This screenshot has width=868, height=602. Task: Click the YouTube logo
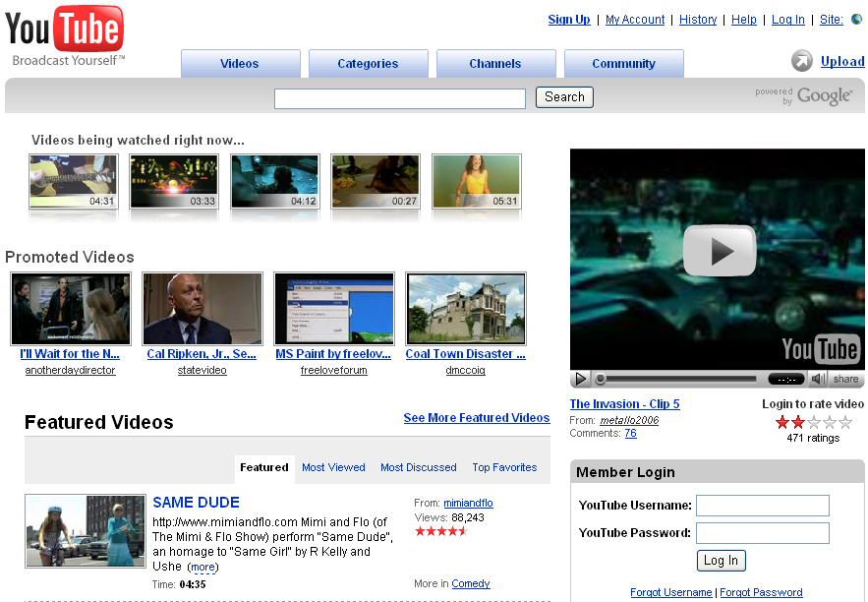coord(64,35)
